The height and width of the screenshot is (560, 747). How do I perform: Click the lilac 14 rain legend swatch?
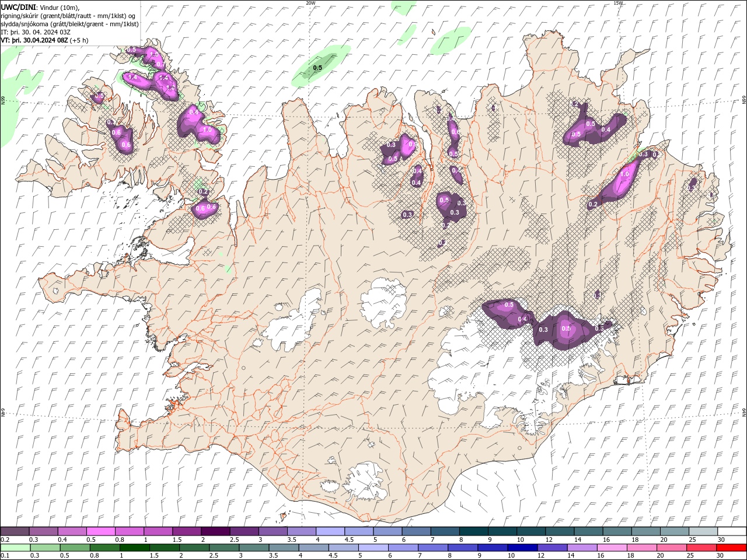click(581, 548)
